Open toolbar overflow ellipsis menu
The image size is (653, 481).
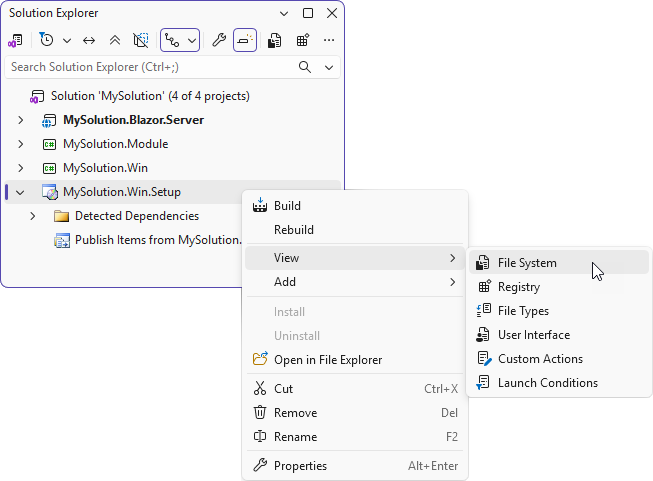pos(329,40)
